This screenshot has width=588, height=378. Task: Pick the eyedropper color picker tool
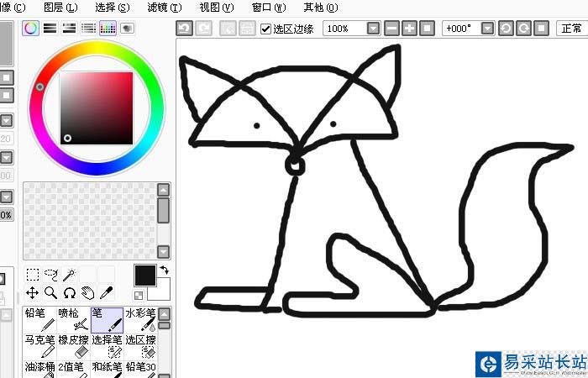(107, 292)
